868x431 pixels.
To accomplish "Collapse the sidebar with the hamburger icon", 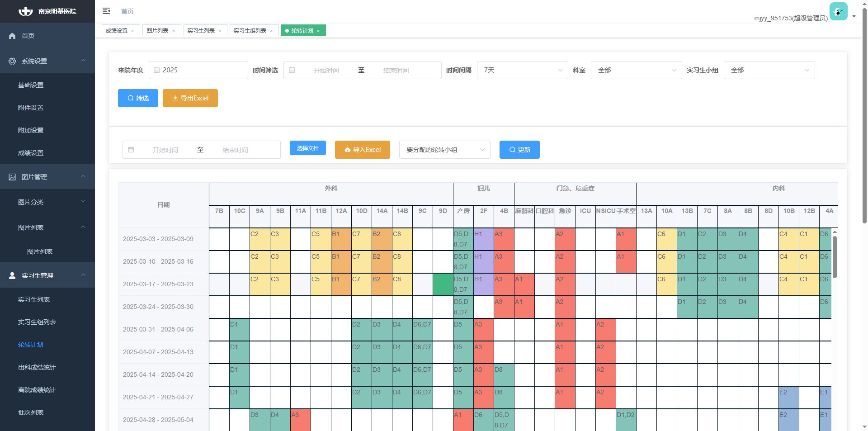I will click(x=106, y=11).
